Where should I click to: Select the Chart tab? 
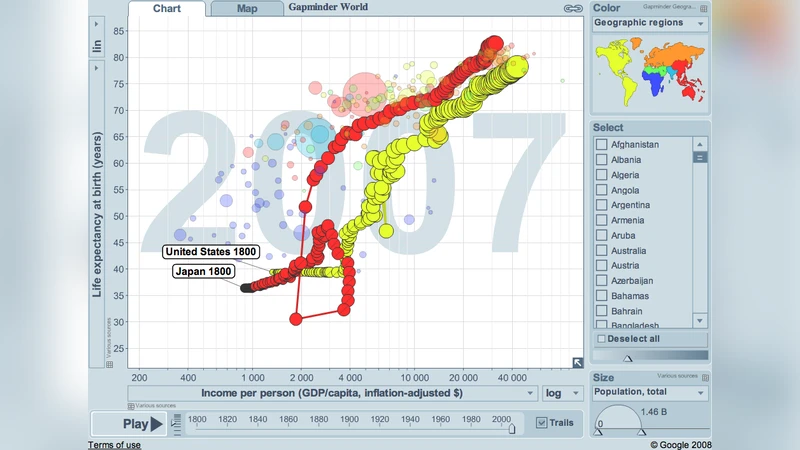click(x=166, y=9)
